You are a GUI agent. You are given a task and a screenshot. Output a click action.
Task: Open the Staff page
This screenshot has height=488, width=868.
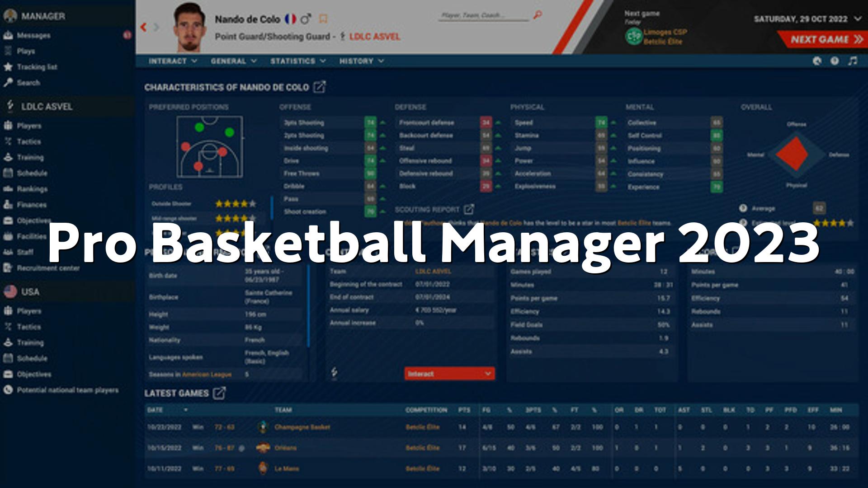coord(25,252)
